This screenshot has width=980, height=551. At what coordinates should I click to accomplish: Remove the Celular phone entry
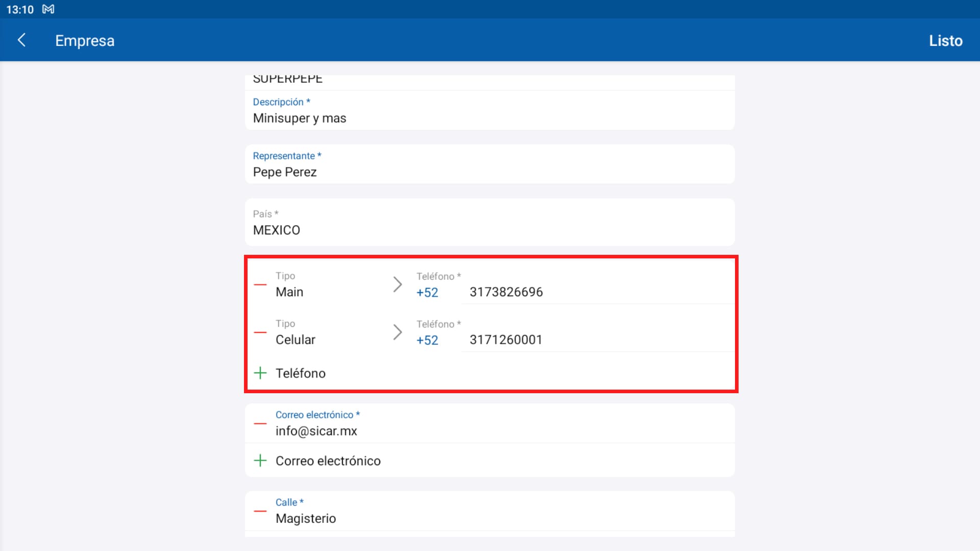[260, 332]
